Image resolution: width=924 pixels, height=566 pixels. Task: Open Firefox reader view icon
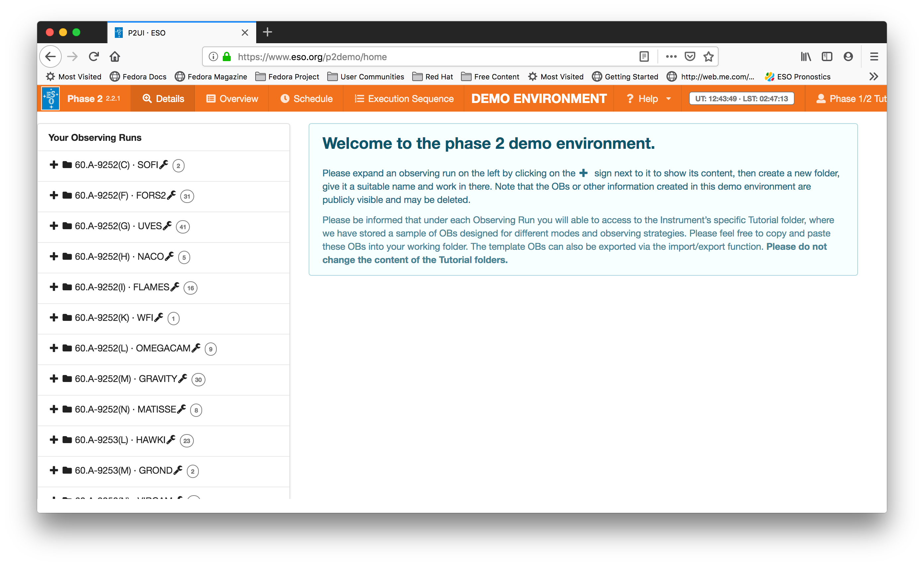click(644, 57)
